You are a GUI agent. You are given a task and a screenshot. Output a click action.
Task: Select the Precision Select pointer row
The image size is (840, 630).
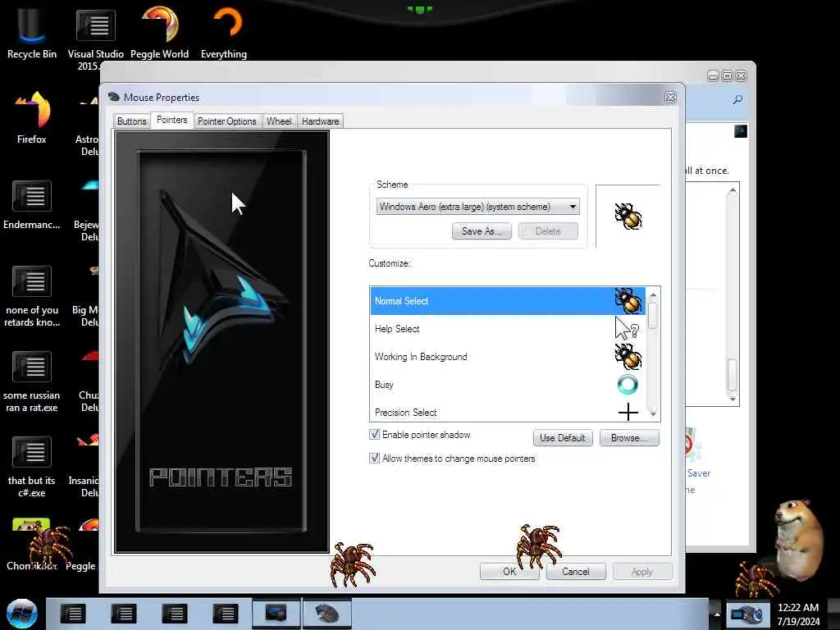tap(508, 412)
